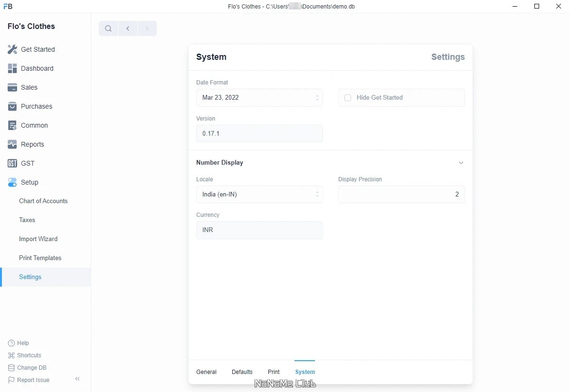Enable the Hide Get Started checkbox
The width and height of the screenshot is (570, 392).
click(x=348, y=98)
